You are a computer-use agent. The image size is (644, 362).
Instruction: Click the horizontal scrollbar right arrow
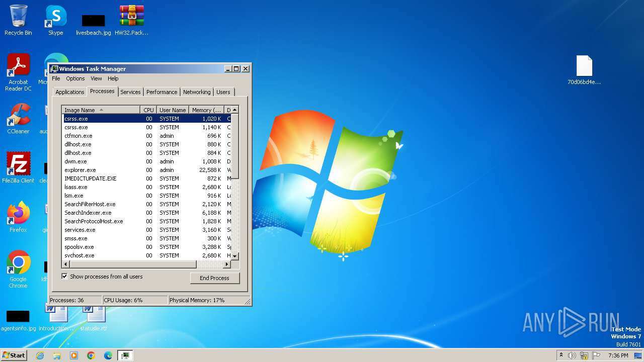[227, 264]
